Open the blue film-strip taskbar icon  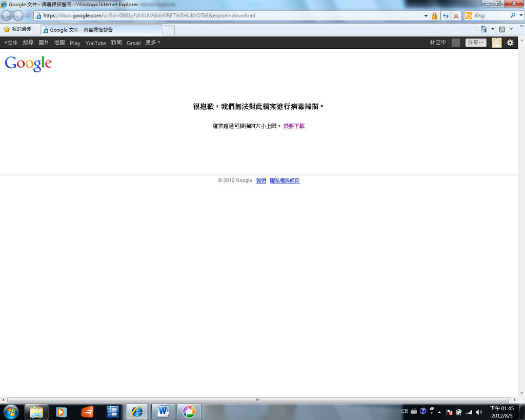pos(112,412)
